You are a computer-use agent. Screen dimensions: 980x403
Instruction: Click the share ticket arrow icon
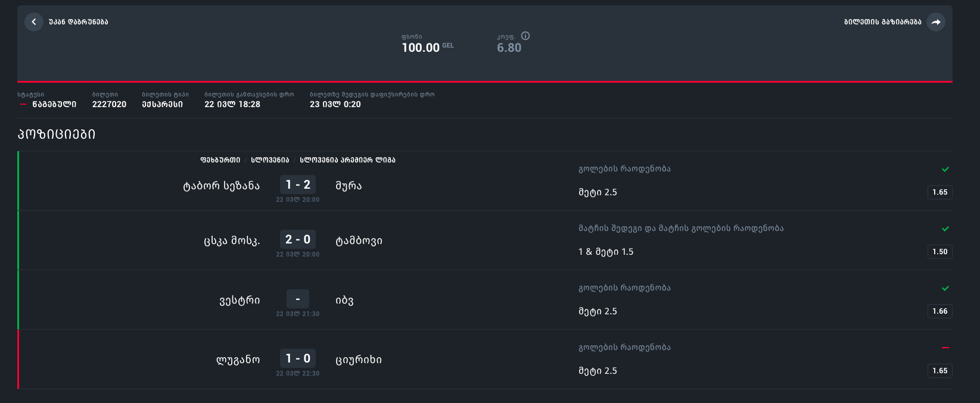click(x=936, y=22)
